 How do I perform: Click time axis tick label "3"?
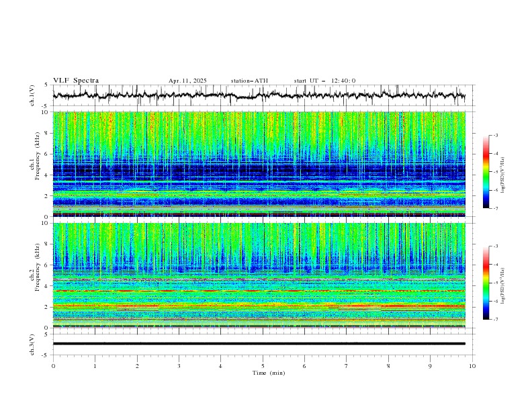tap(179, 366)
